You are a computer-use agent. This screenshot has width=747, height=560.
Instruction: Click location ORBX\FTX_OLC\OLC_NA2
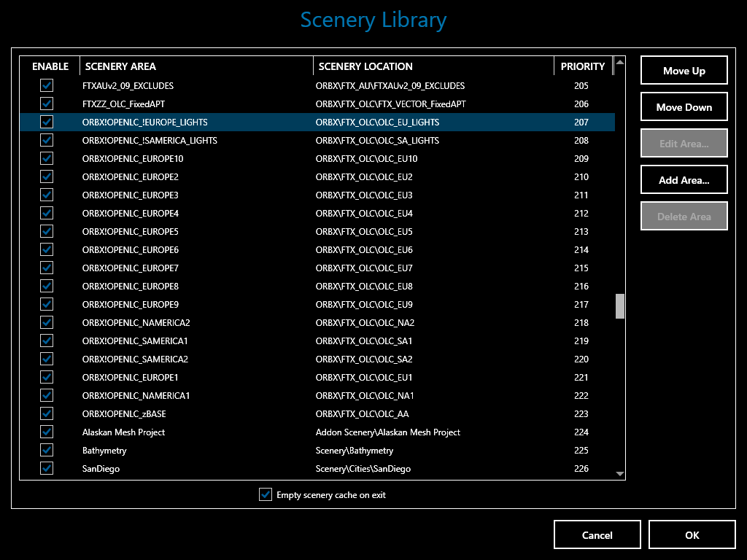click(x=365, y=322)
